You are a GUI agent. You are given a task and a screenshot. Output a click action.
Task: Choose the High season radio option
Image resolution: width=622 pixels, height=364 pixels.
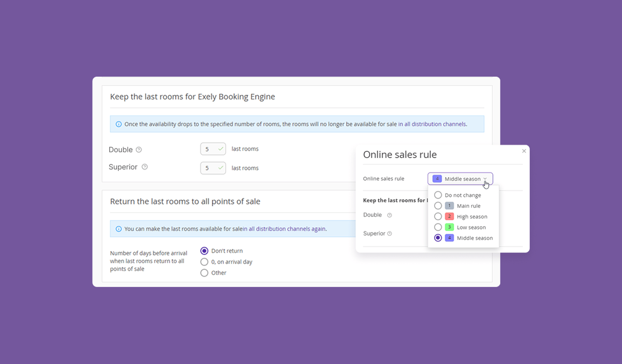click(438, 216)
